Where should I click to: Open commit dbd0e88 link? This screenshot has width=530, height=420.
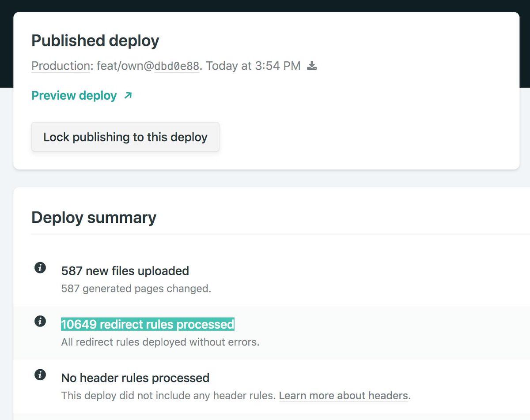(x=177, y=66)
